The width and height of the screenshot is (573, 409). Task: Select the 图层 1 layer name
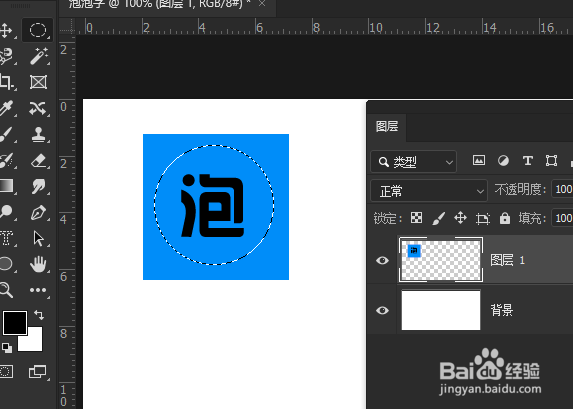[508, 260]
